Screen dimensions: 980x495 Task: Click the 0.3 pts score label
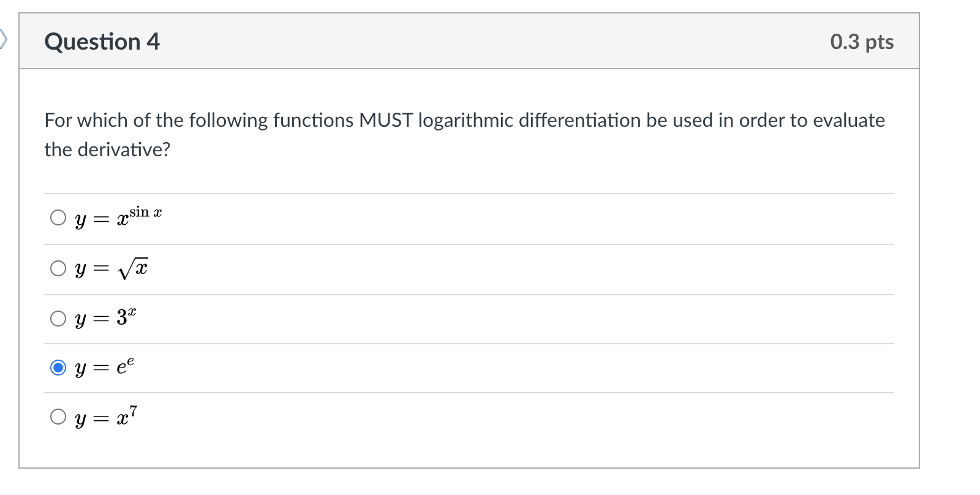(x=862, y=42)
